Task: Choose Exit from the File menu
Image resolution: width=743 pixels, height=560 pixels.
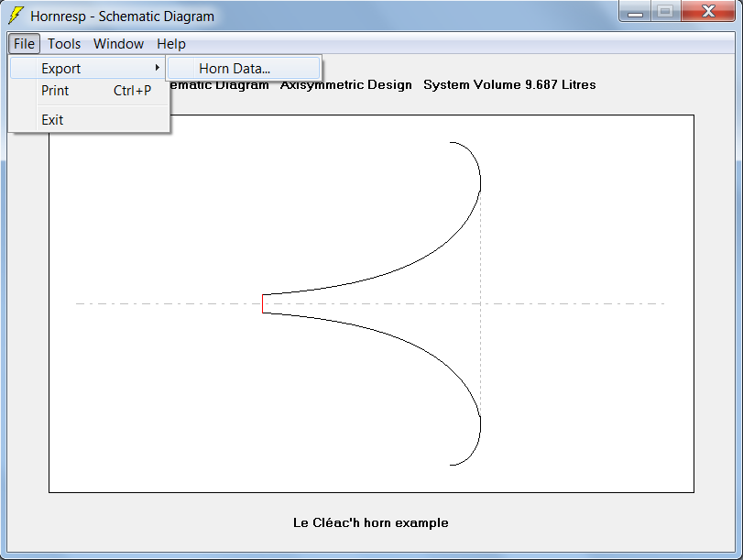Action: [x=88, y=120]
